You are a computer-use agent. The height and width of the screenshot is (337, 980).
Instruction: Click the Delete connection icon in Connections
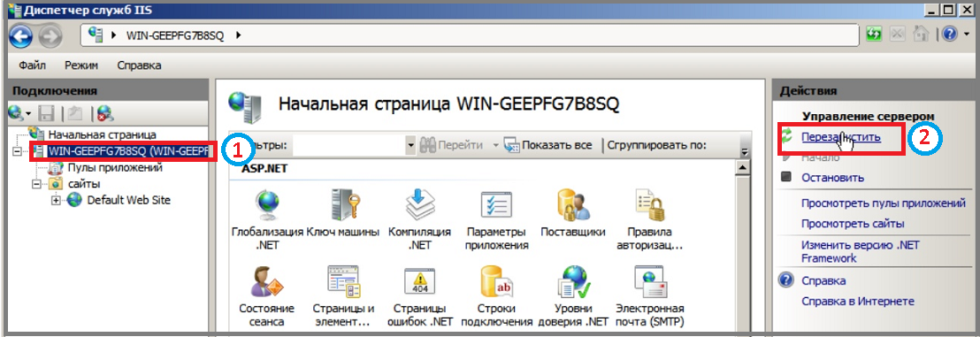(x=105, y=113)
